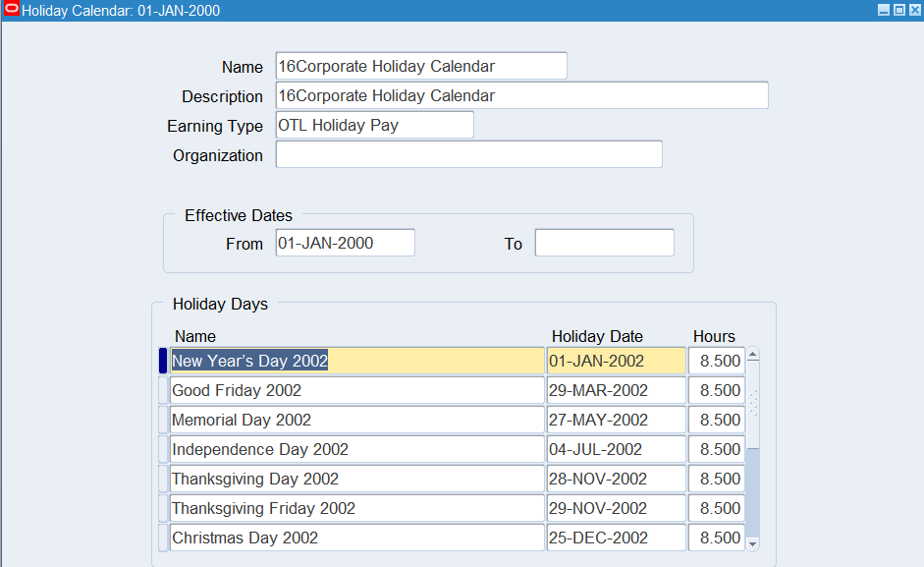Select the Thanksgiving Day 2002 row indicator
Viewport: 924px width, 567px height.
tap(163, 480)
